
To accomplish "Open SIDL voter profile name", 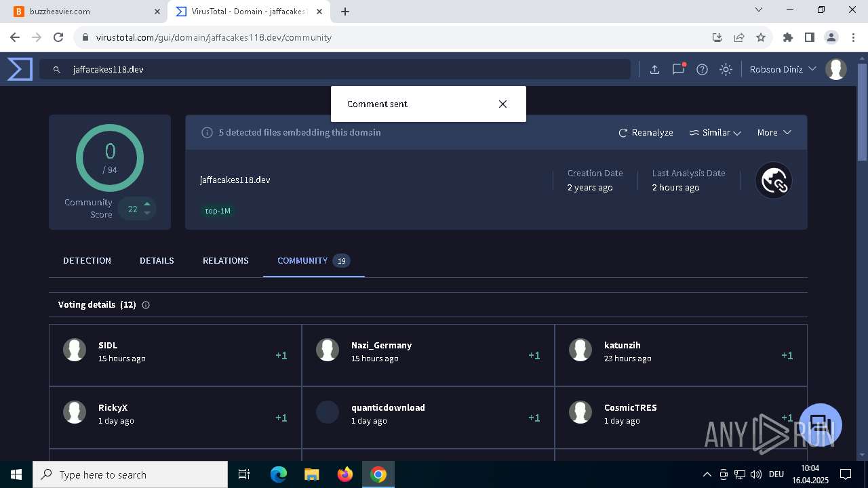I will tap(108, 345).
